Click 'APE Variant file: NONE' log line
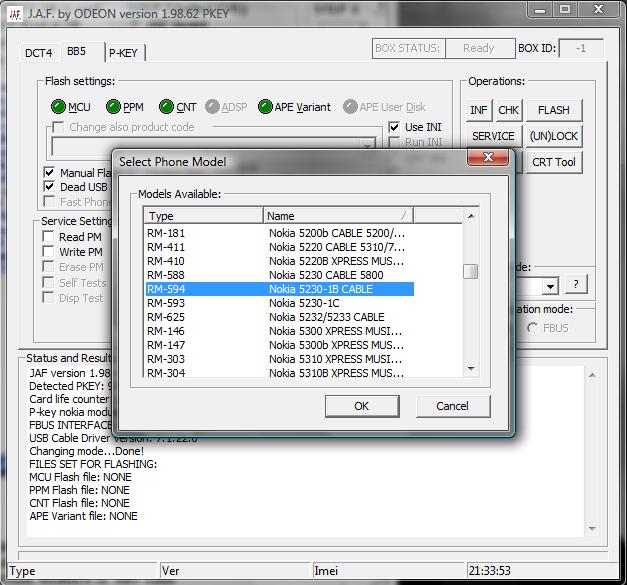The width and height of the screenshot is (627, 585). [84, 516]
